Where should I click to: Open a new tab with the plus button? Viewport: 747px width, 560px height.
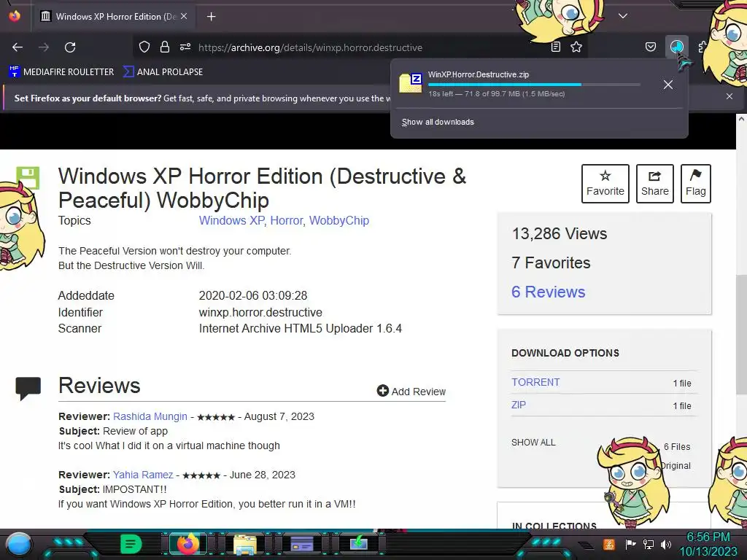(211, 17)
